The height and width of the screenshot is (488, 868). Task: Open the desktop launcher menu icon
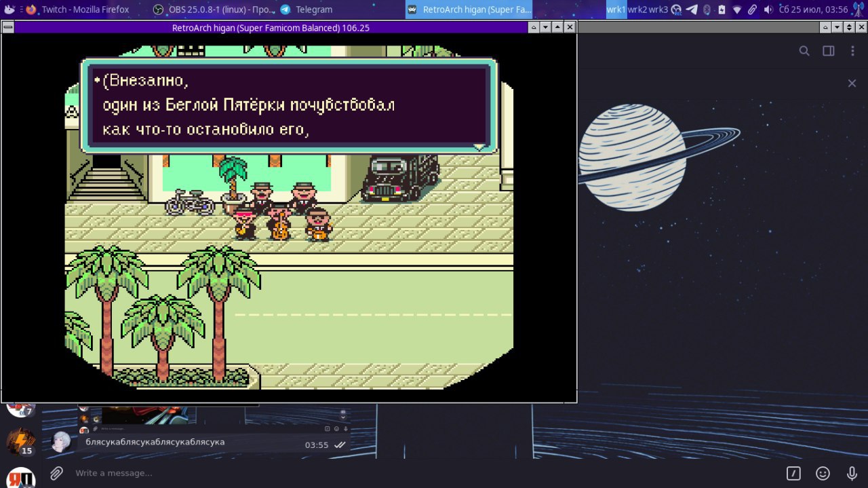click(9, 10)
